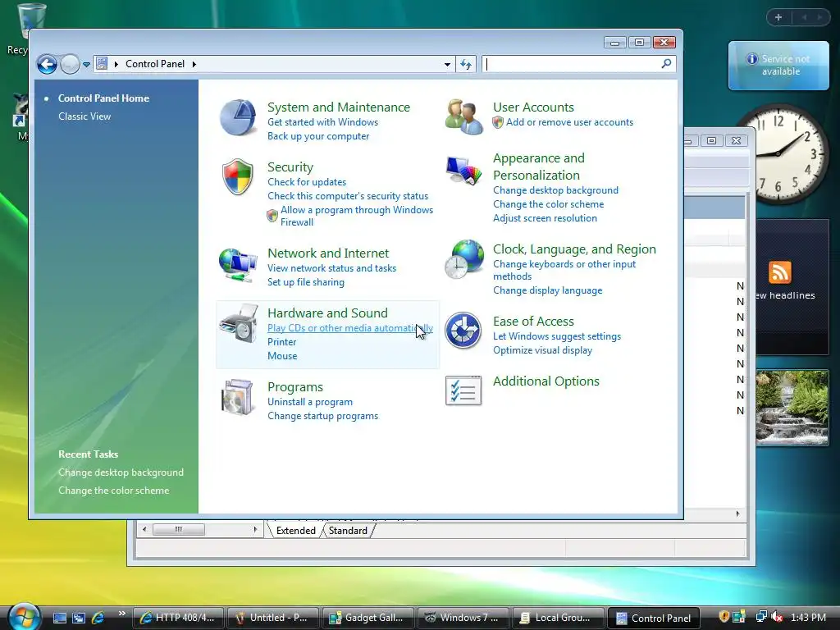840x630 pixels.
Task: Open the Additional Options heading link
Action: (x=546, y=381)
